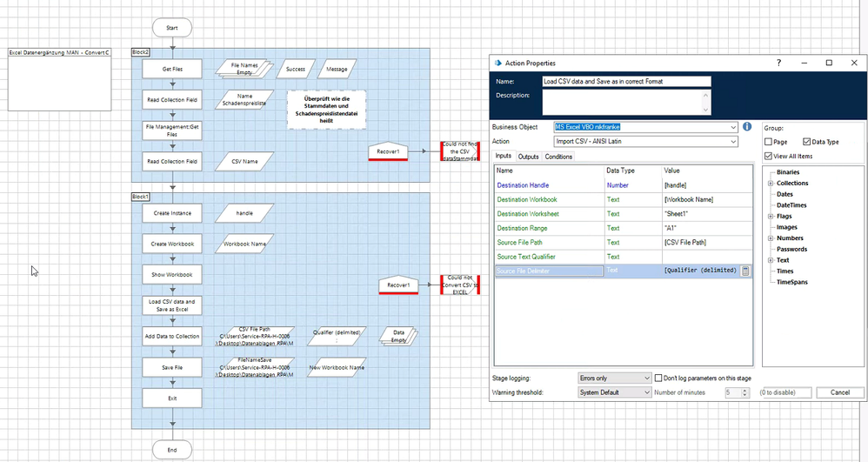This screenshot has width=868, height=462.
Task: Switch to the Outputs tab
Action: [x=528, y=157]
